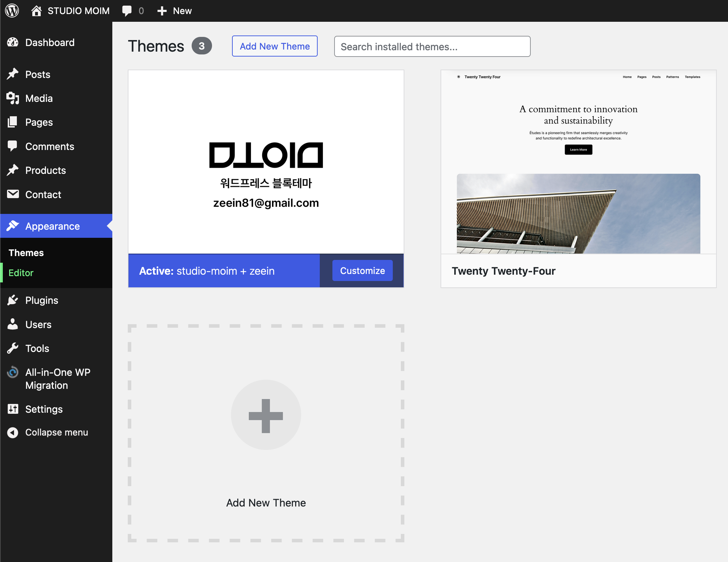Image resolution: width=728 pixels, height=562 pixels.
Task: Click the Users person icon
Action: pos(13,324)
